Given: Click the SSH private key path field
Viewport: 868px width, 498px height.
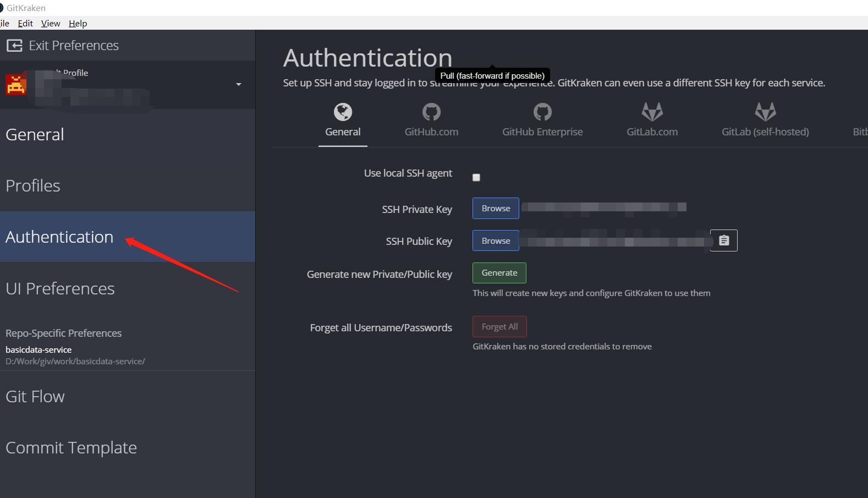Looking at the screenshot, I should pos(604,207).
